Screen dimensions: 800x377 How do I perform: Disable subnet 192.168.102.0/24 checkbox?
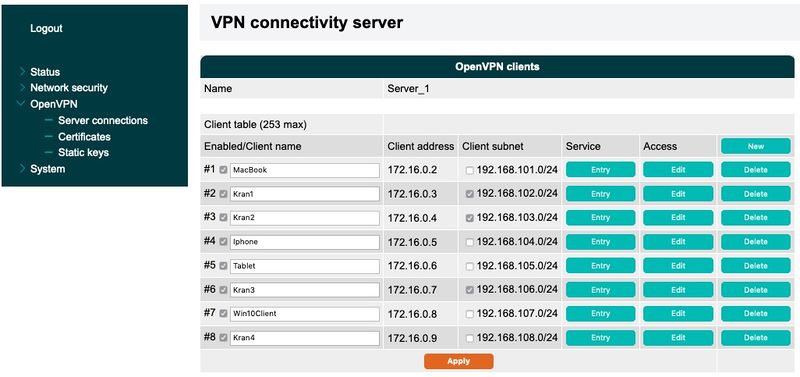click(469, 194)
